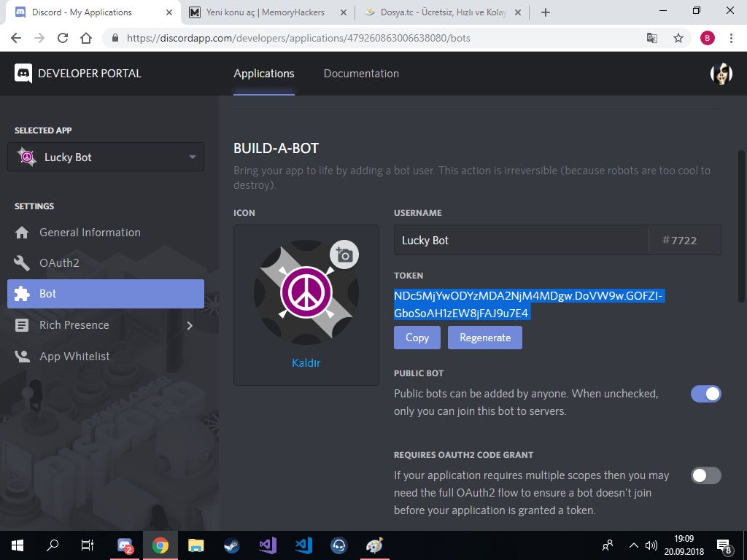Open the notification action center icon

(x=724, y=547)
